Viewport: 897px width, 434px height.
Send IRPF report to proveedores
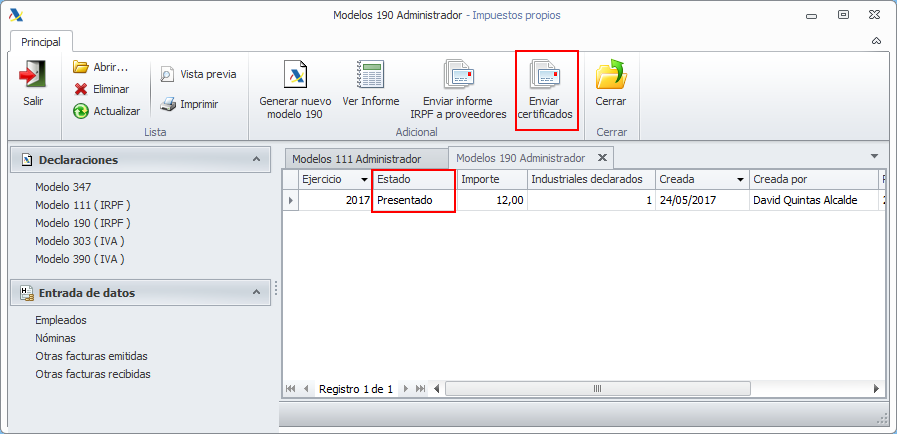(x=459, y=90)
